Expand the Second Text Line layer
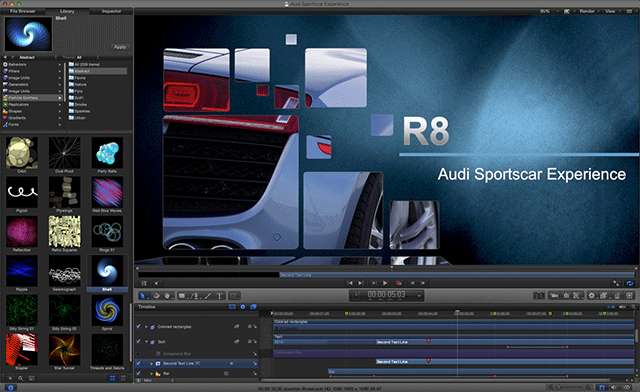 (x=152, y=363)
